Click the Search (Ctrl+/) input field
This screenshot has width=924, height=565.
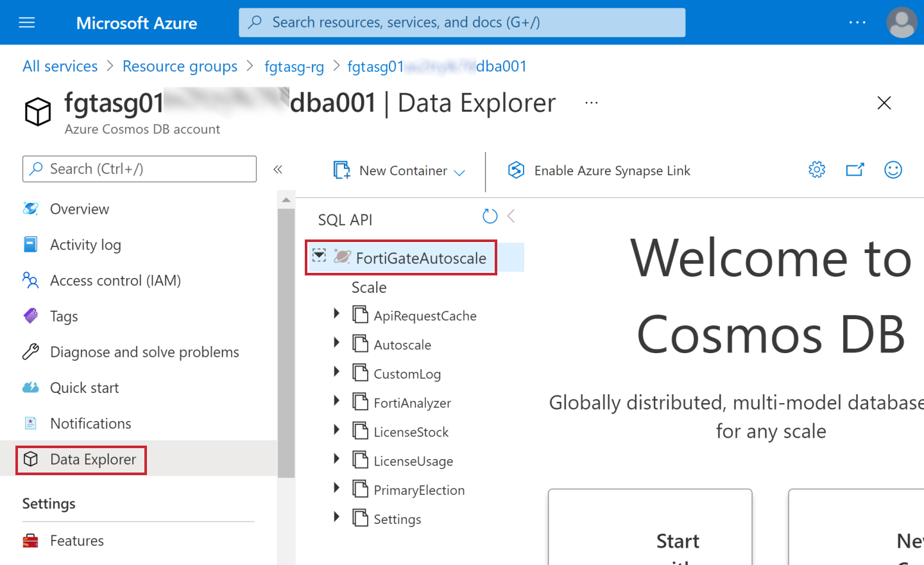[x=139, y=169]
